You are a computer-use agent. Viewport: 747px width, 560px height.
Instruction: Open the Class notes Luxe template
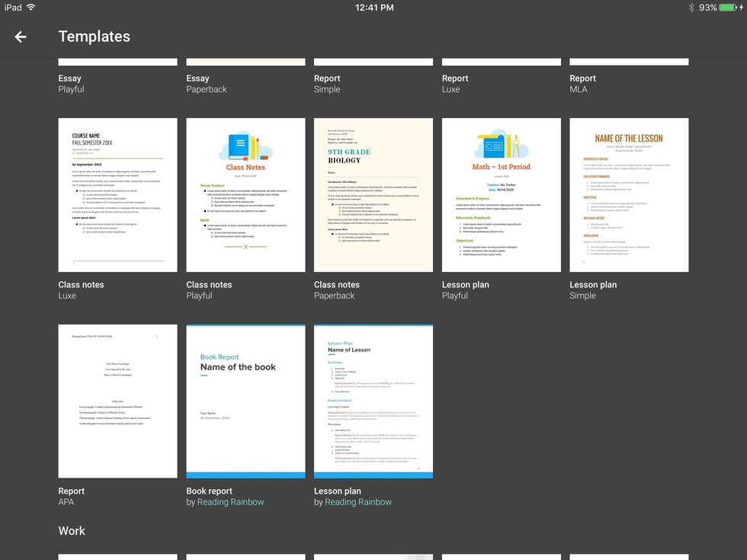click(x=117, y=194)
